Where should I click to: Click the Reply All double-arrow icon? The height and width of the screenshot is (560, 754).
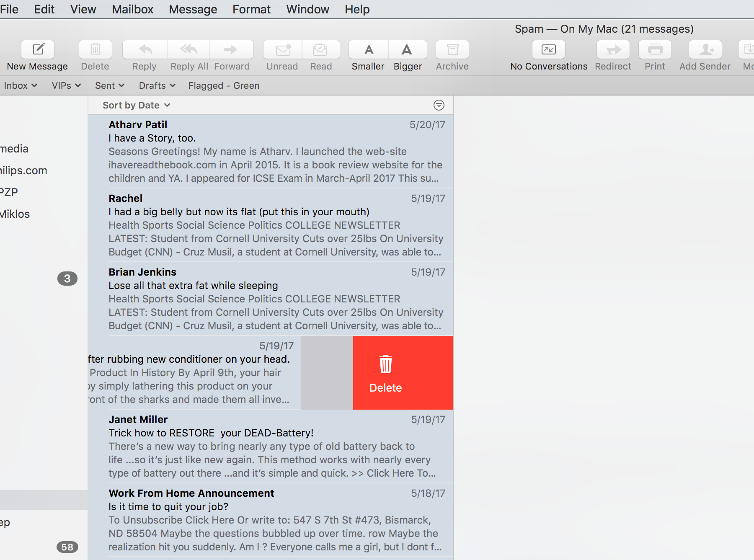[x=188, y=50]
